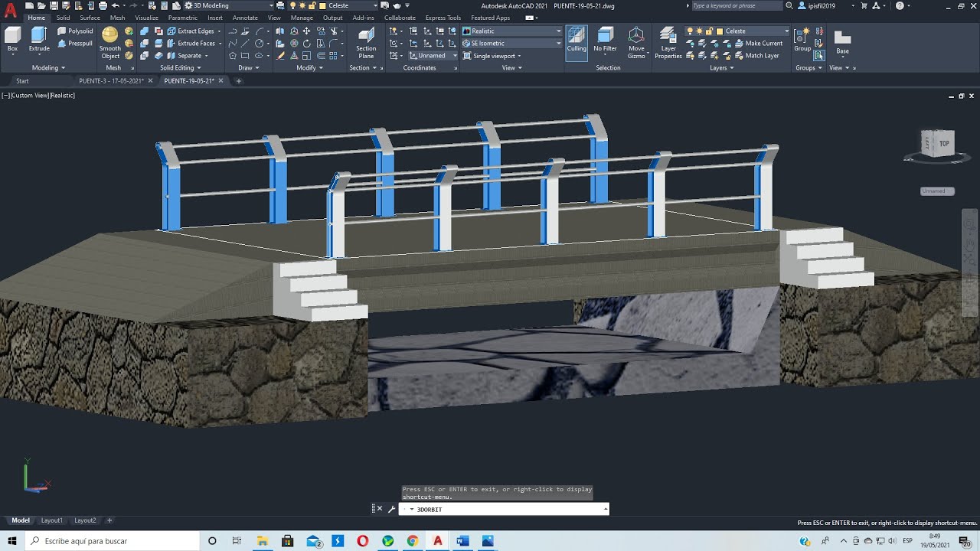Viewport: 980px width, 551px height.
Task: Use the Presspull tool
Action: pyautogui.click(x=75, y=44)
